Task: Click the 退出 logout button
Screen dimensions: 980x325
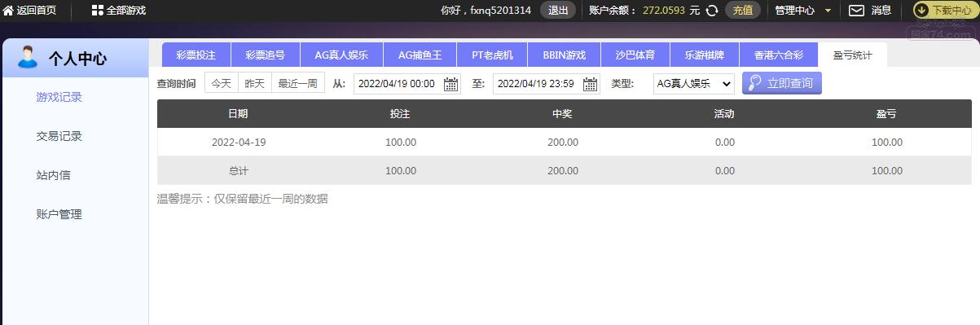Action: [x=558, y=11]
